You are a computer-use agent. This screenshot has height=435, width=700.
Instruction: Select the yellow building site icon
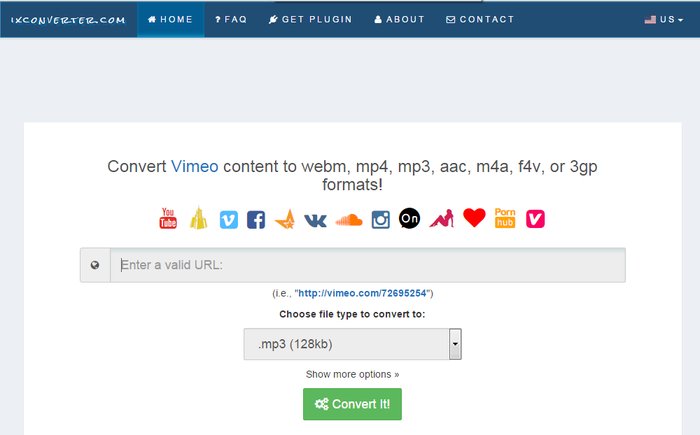tap(199, 218)
